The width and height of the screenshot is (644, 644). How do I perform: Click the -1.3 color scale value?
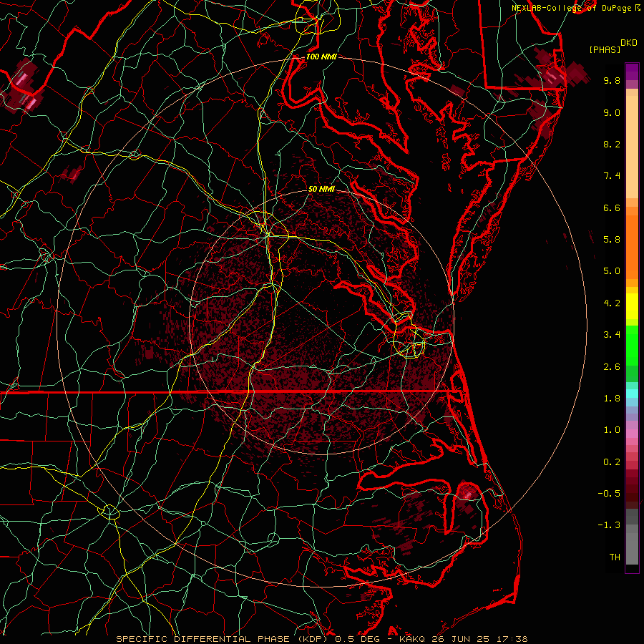point(609,525)
